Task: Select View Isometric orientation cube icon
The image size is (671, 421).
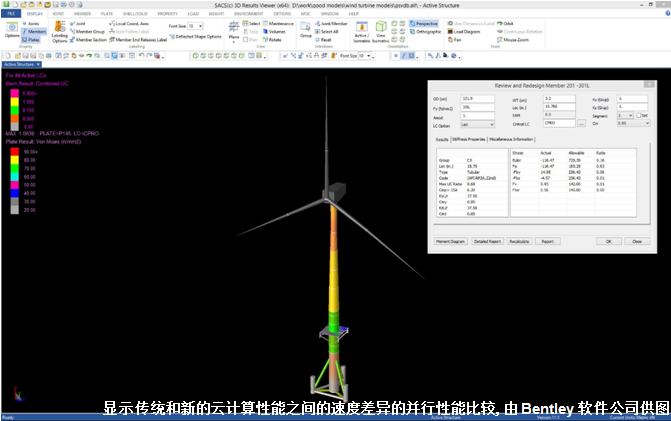Action: [381, 32]
